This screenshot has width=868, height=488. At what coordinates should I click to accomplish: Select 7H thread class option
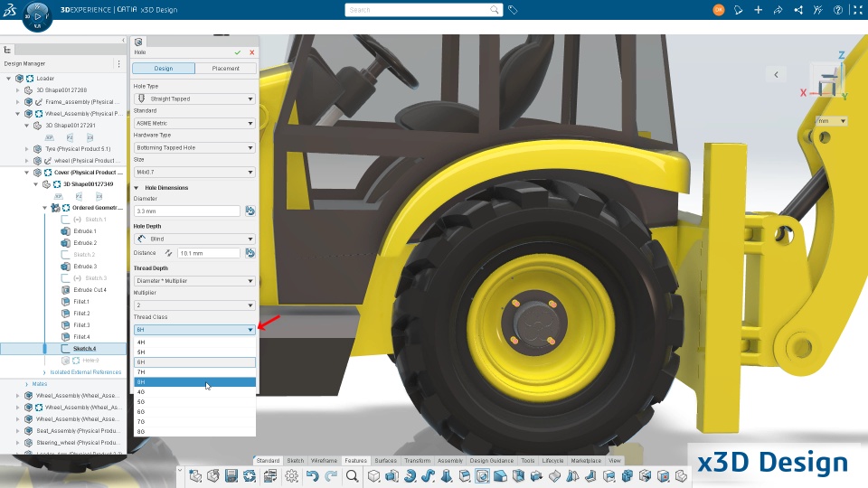pyautogui.click(x=195, y=371)
